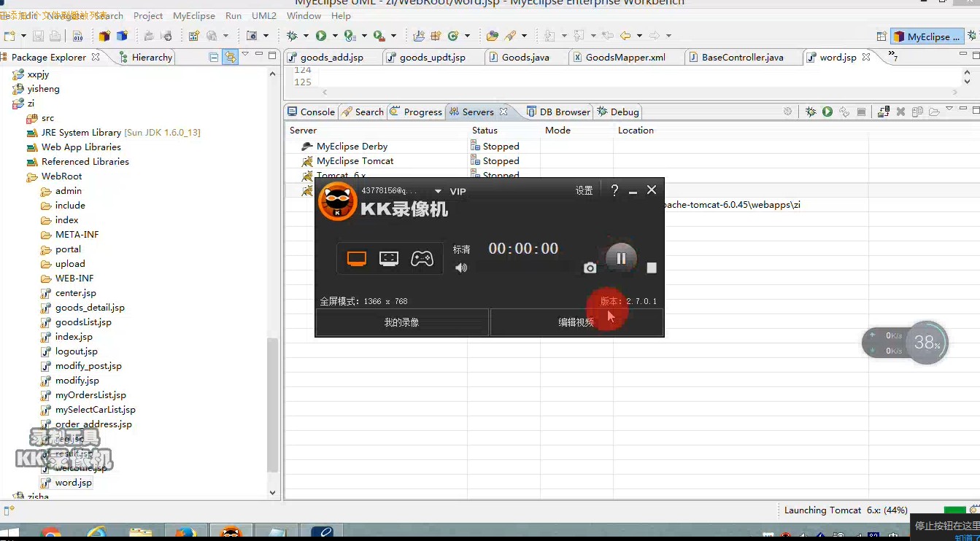Mute the KK recorder speaker icon
980x541 pixels.
click(461, 268)
